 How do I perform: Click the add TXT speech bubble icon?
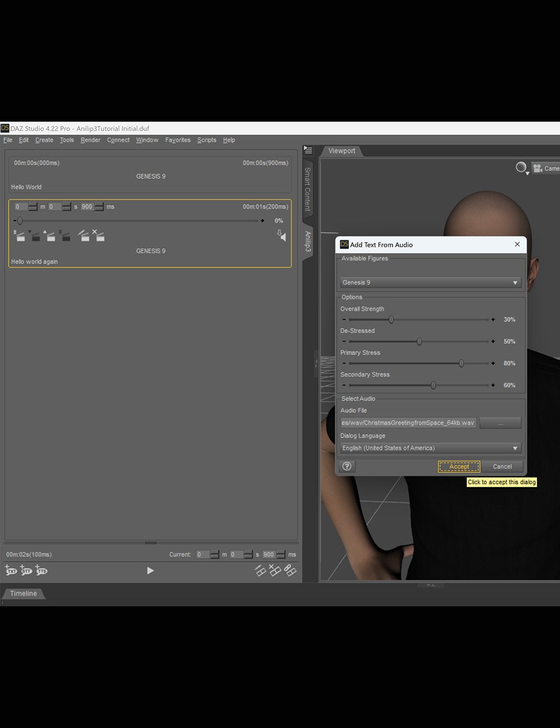(11, 571)
